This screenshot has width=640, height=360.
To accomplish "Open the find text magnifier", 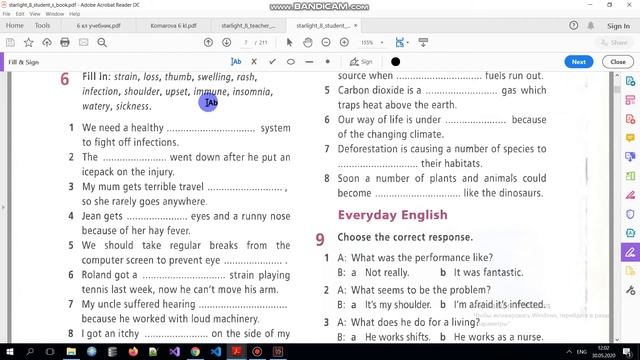I will click(102, 42).
